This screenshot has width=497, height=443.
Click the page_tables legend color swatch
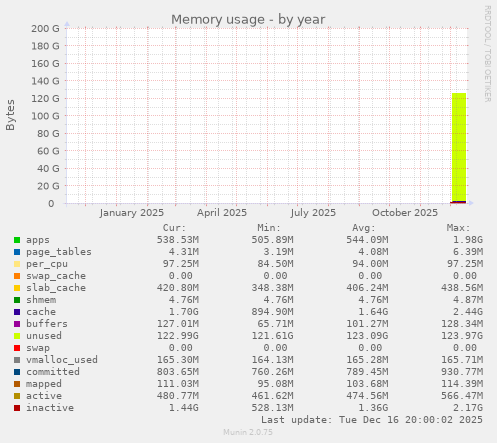coord(17,252)
